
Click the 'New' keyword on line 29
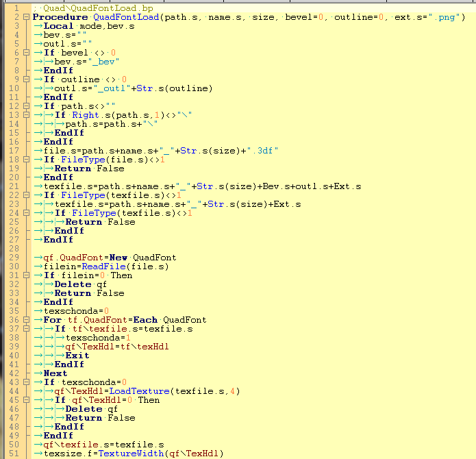point(118,258)
